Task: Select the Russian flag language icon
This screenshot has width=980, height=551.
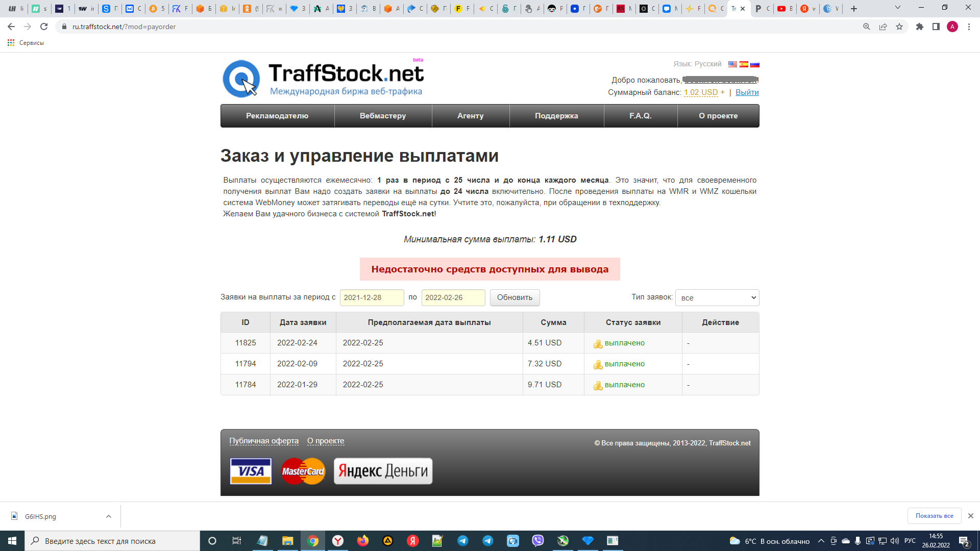Action: pyautogui.click(x=755, y=64)
